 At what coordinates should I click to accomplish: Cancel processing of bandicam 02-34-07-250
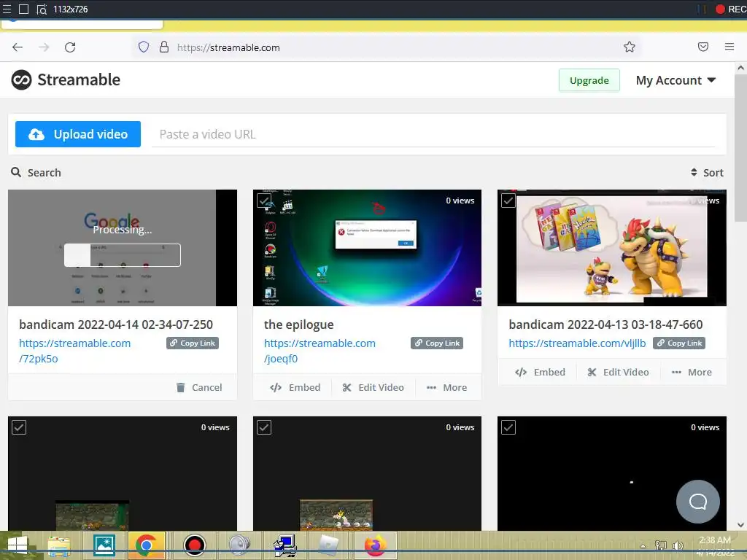click(x=199, y=388)
